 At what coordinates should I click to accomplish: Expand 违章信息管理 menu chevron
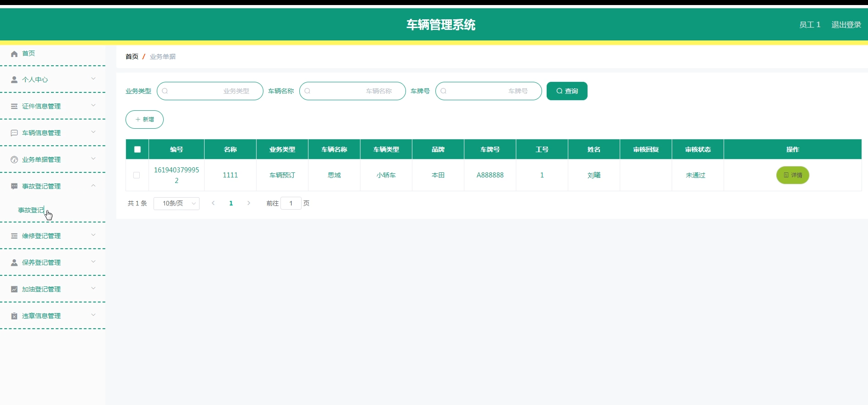[x=93, y=315]
